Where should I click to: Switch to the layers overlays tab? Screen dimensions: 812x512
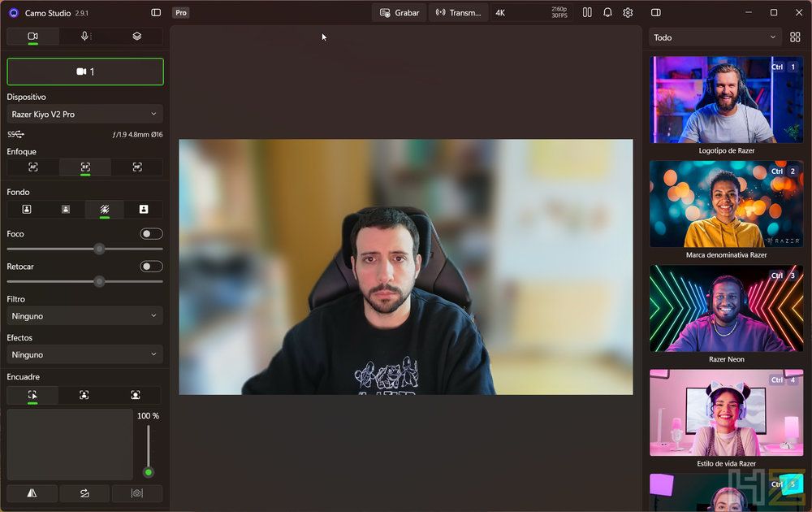tap(136, 37)
